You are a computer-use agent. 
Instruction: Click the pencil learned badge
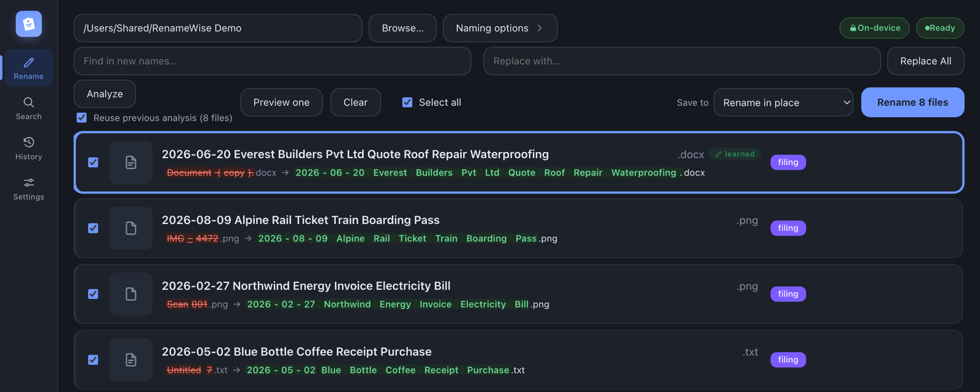click(734, 154)
